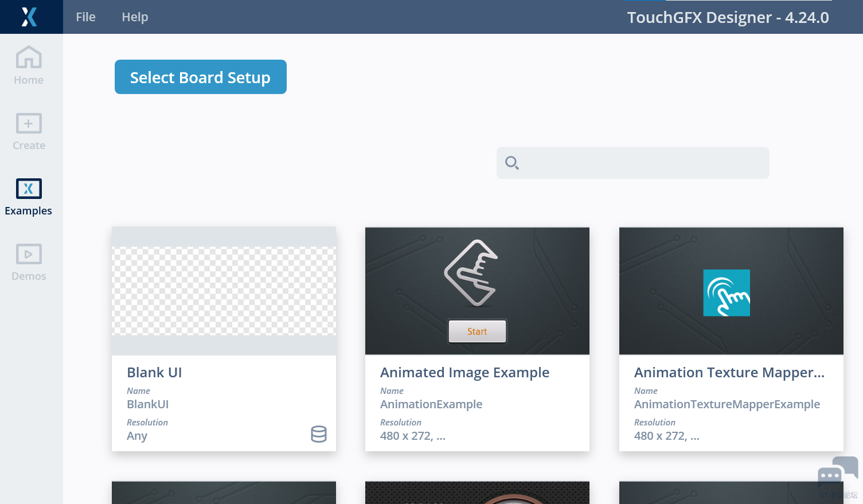Open the Examples section
This screenshot has height=504, width=863.
[x=29, y=197]
